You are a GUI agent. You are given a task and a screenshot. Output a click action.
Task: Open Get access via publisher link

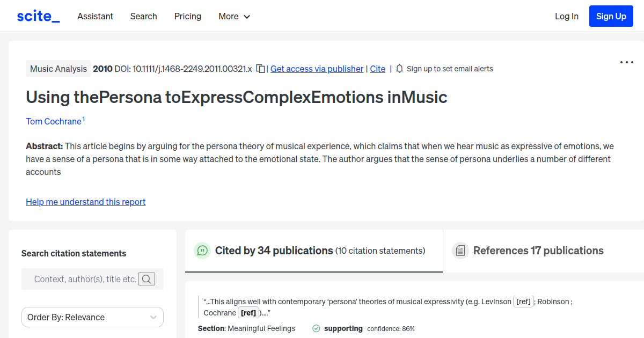point(317,69)
